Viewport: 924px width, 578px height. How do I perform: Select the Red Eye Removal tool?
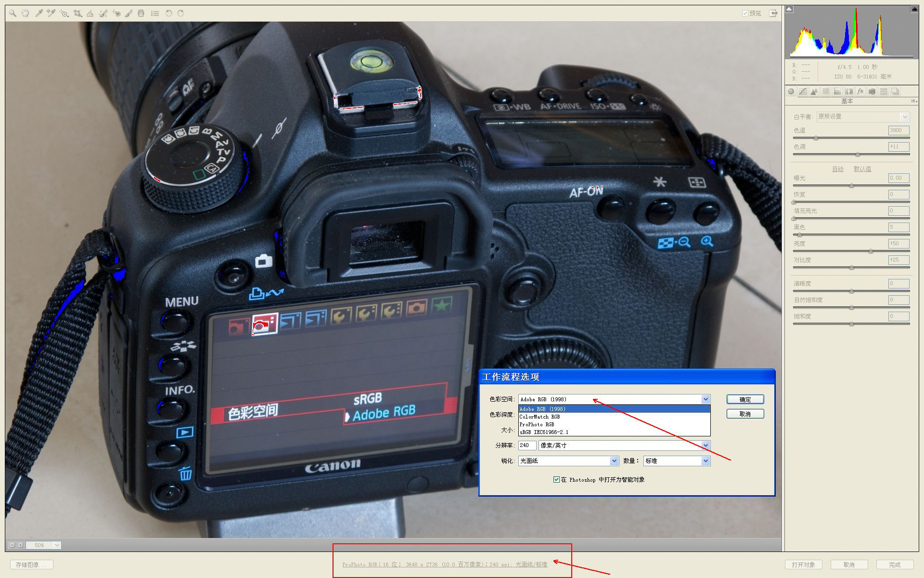[116, 13]
